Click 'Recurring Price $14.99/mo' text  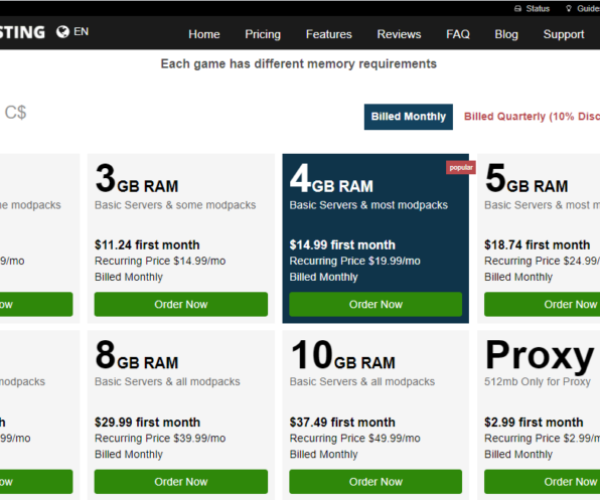160,261
